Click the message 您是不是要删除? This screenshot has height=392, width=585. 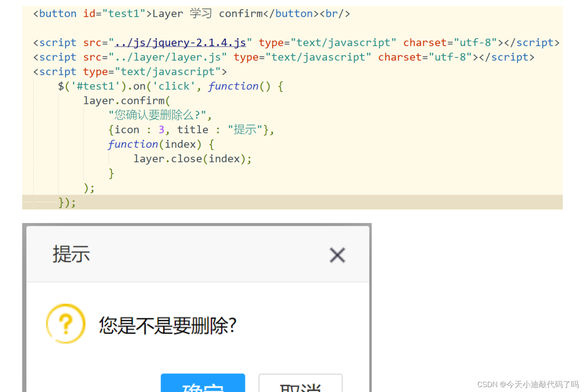click(x=168, y=325)
